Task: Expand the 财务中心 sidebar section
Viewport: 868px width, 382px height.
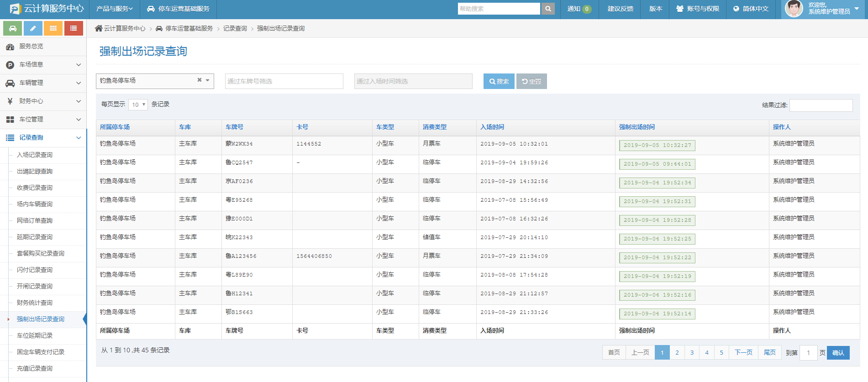Action: [43, 101]
